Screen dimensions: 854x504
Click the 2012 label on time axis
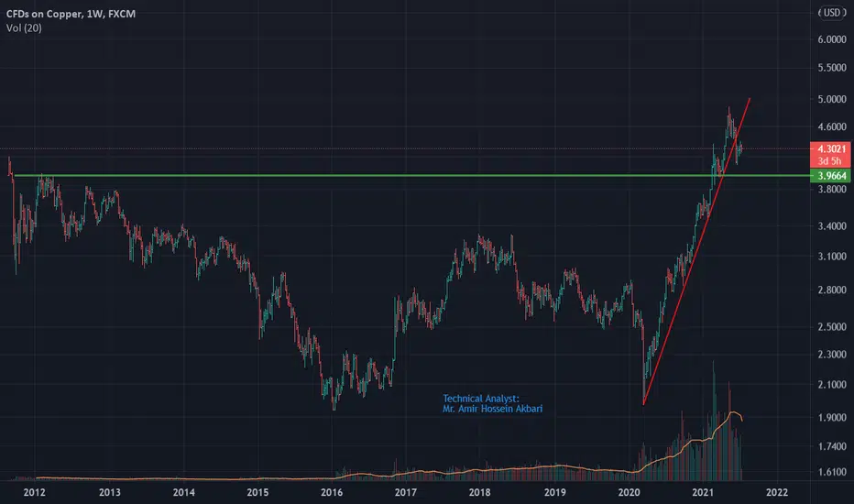tap(34, 493)
